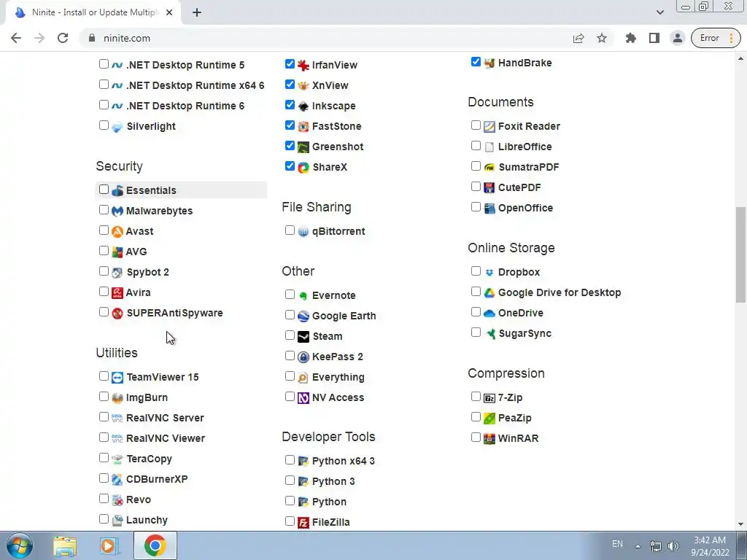Show hidden system tray icons
The image size is (747, 560).
click(638, 545)
